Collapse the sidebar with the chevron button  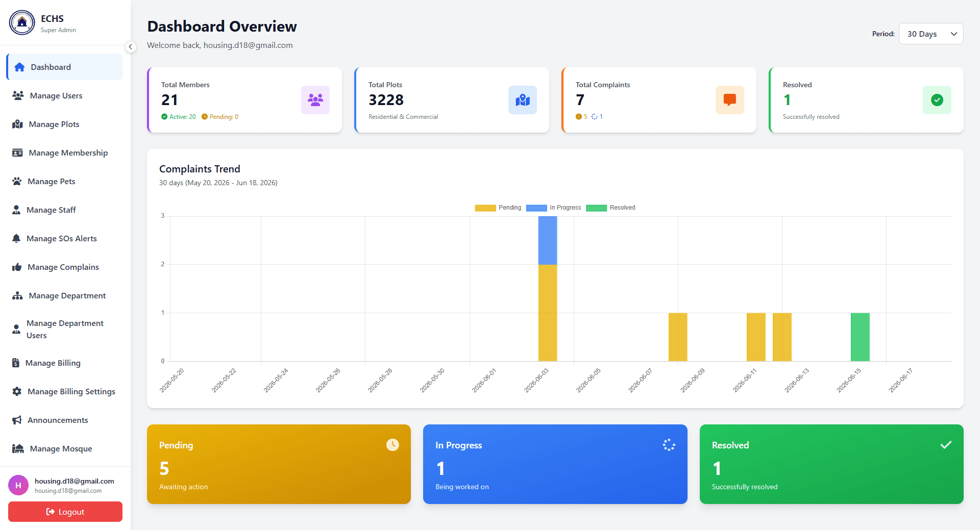click(131, 47)
